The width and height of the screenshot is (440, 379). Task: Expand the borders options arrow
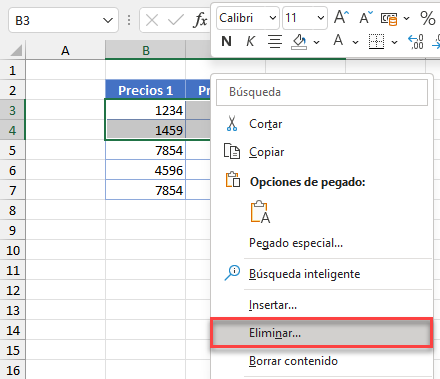pyautogui.click(x=394, y=42)
